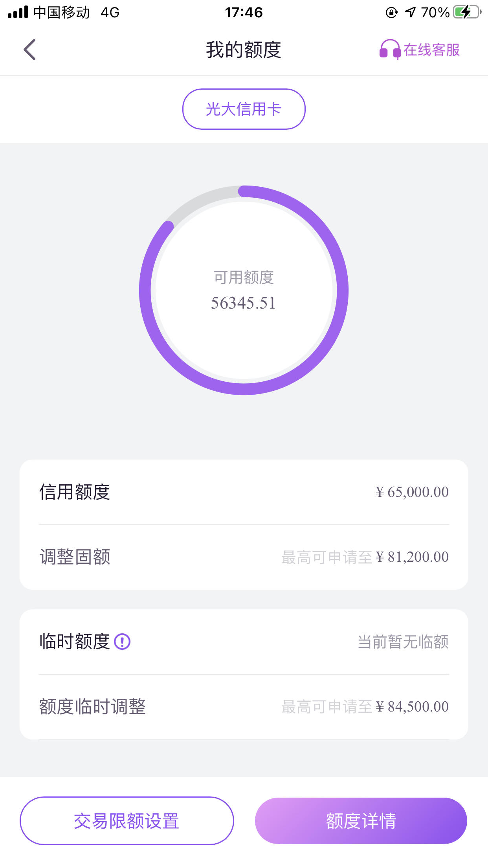
Task: Tap 最高可申请至 ¥81,200.00 value
Action: pos(365,557)
